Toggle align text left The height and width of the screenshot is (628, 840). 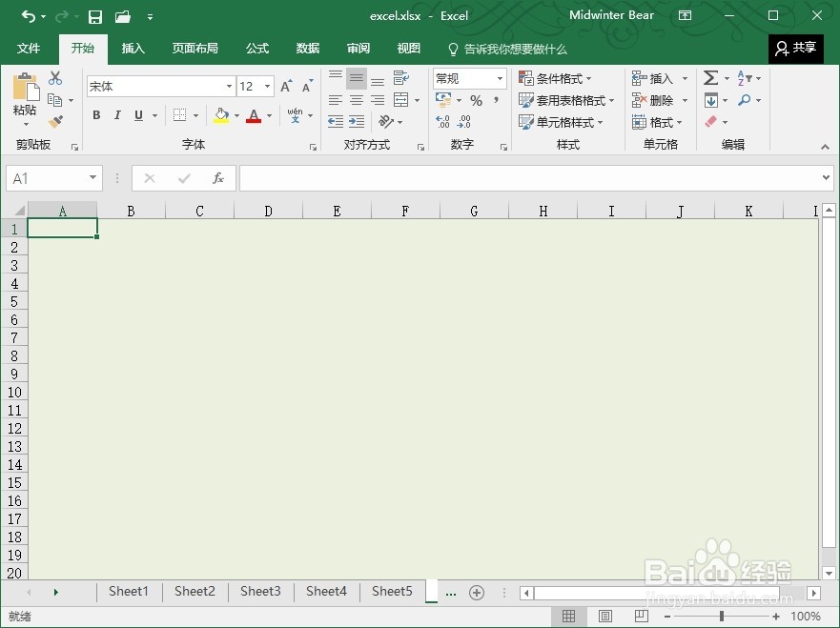pos(336,100)
